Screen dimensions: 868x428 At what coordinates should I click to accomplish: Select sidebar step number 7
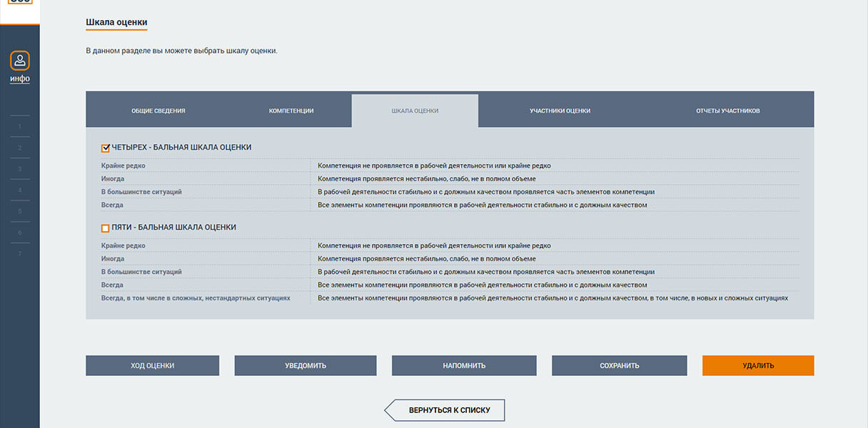click(x=20, y=254)
